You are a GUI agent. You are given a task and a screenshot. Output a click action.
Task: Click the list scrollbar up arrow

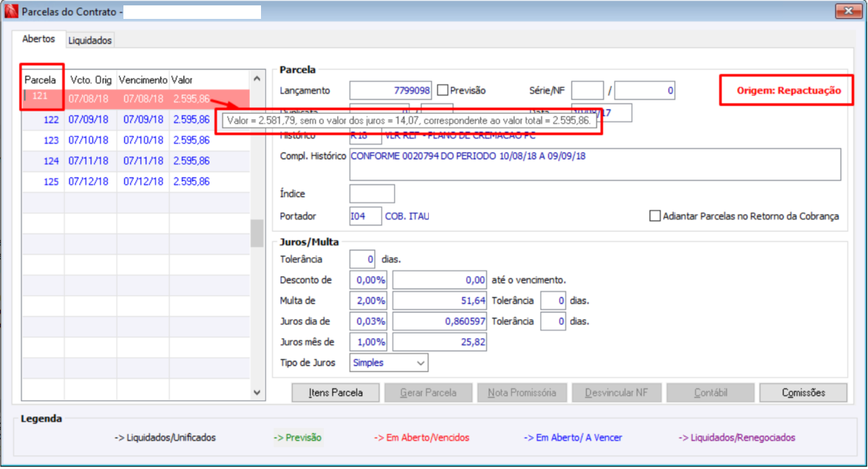257,79
